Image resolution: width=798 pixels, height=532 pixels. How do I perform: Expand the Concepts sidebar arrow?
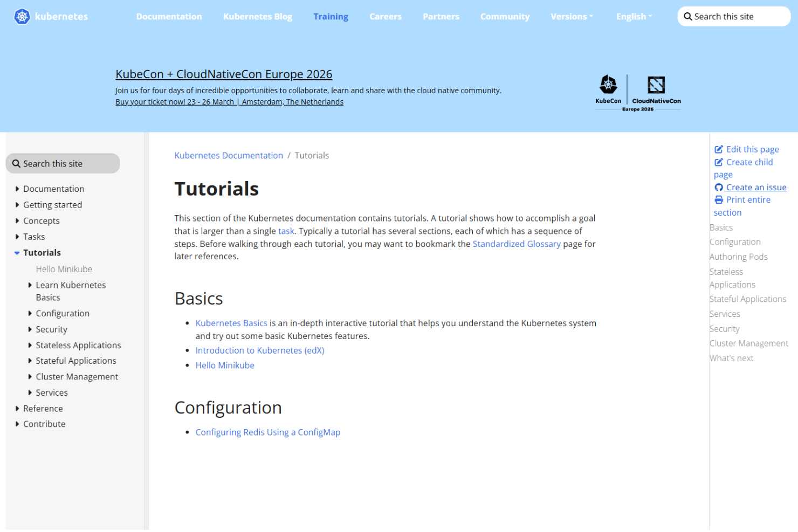17,221
